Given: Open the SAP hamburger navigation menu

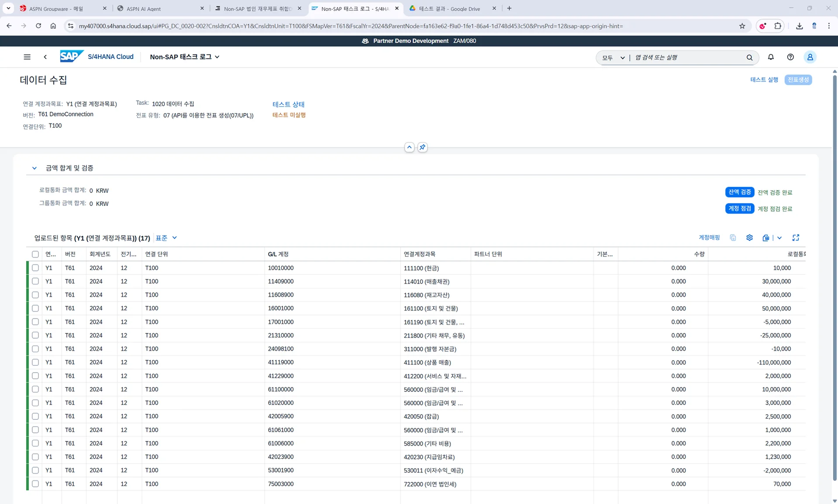Looking at the screenshot, I should click(27, 57).
